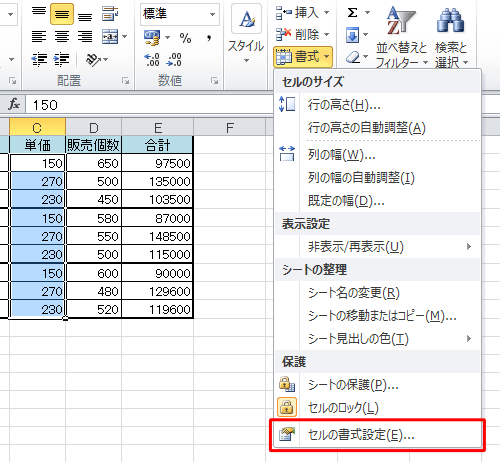Image resolution: width=500 pixels, height=462 pixels.
Task: Select シートの移動またはコピー(M)
Action: pos(378,316)
